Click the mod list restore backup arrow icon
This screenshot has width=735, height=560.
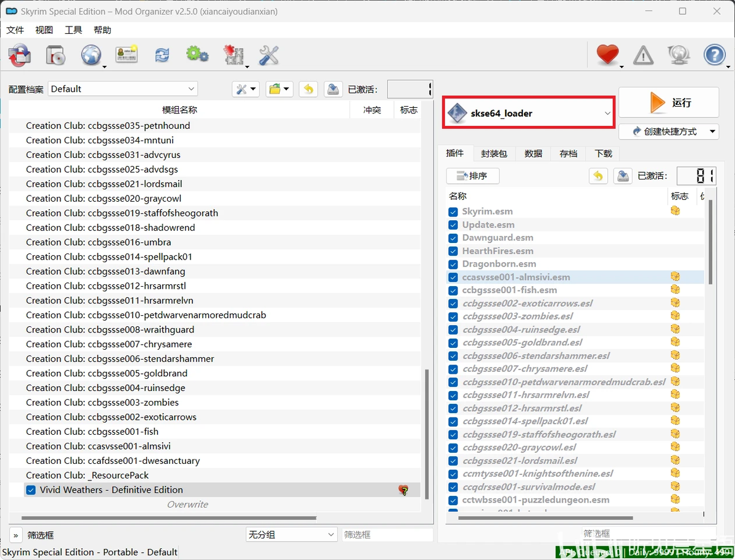tap(308, 89)
